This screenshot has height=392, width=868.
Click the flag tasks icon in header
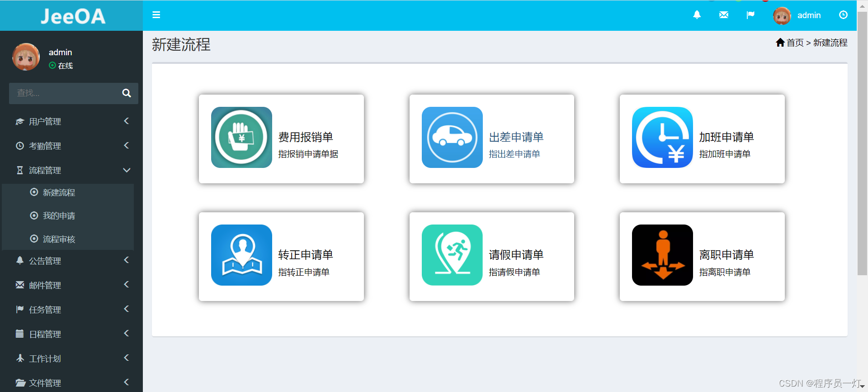coord(750,15)
